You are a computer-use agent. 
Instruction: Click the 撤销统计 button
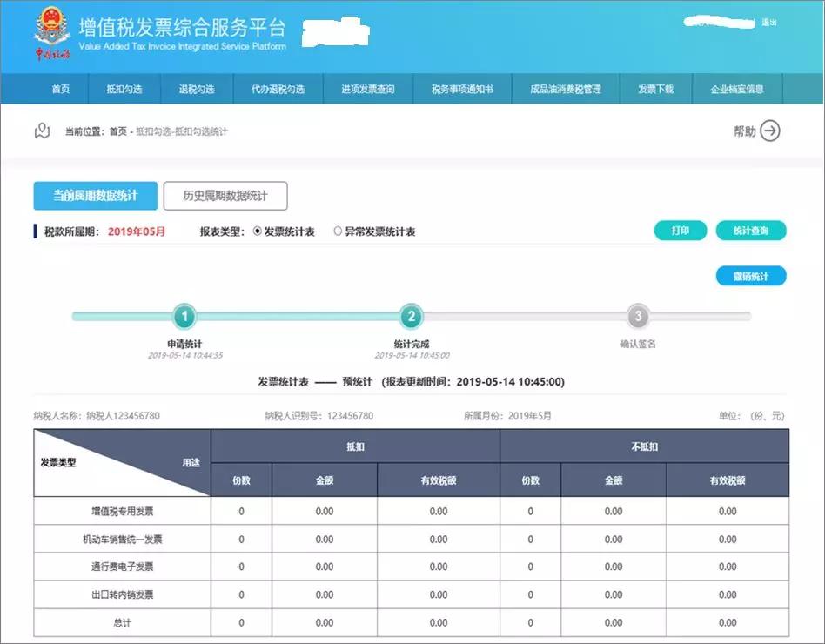pos(750,275)
